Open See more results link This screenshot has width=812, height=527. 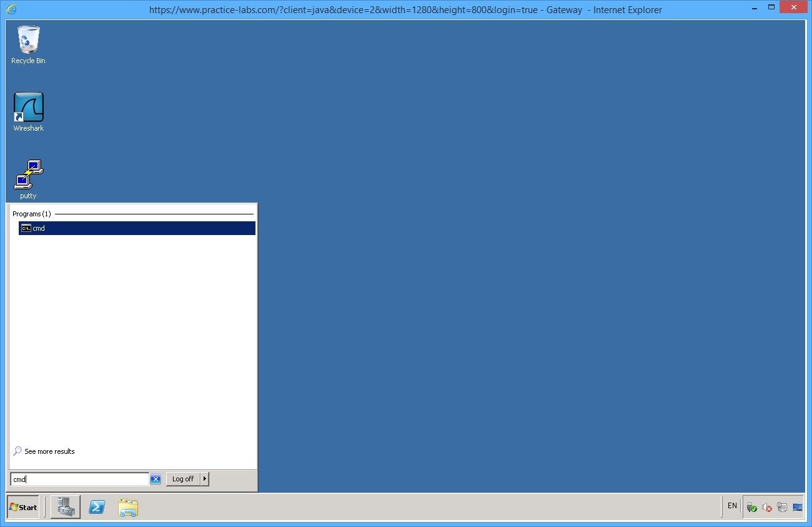[x=48, y=451]
